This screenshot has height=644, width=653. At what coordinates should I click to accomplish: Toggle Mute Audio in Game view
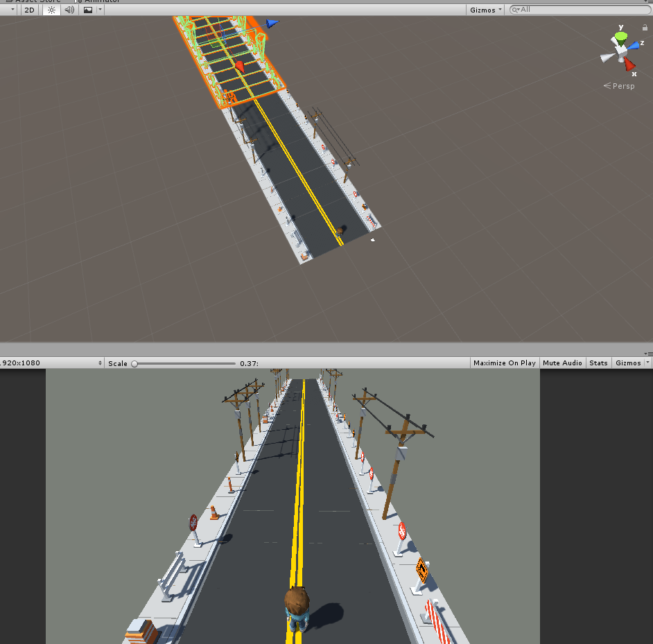click(562, 363)
